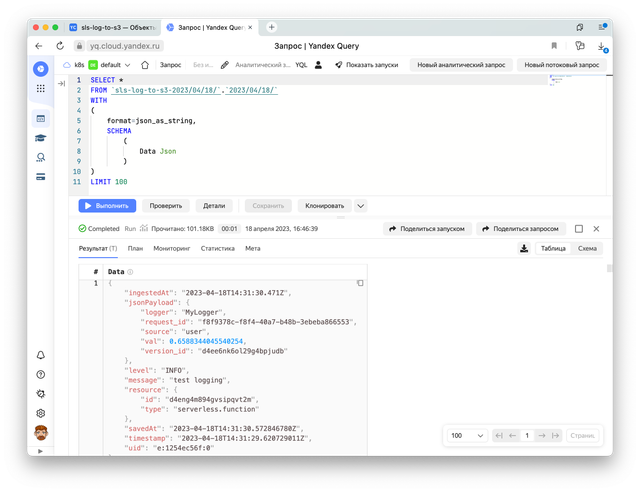Image resolution: width=640 pixels, height=492 pixels.
Task: Open the help question mark icon
Action: pos(40,374)
